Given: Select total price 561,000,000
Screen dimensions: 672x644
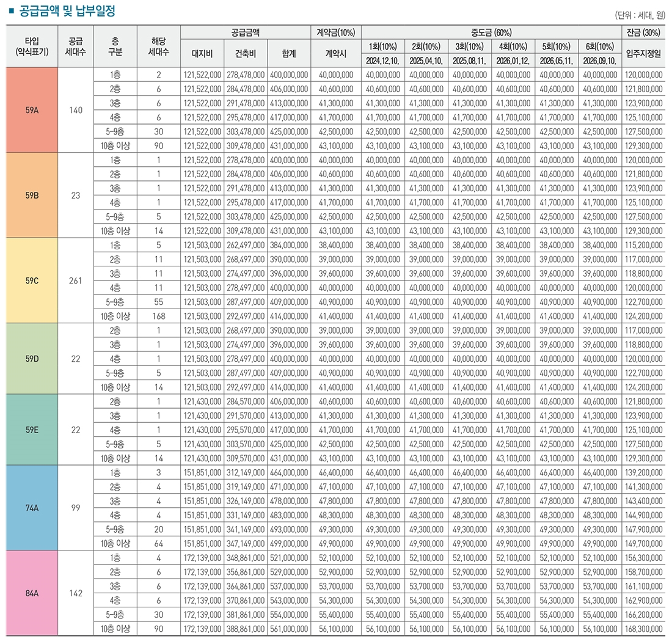Looking at the screenshot, I should point(289,629).
